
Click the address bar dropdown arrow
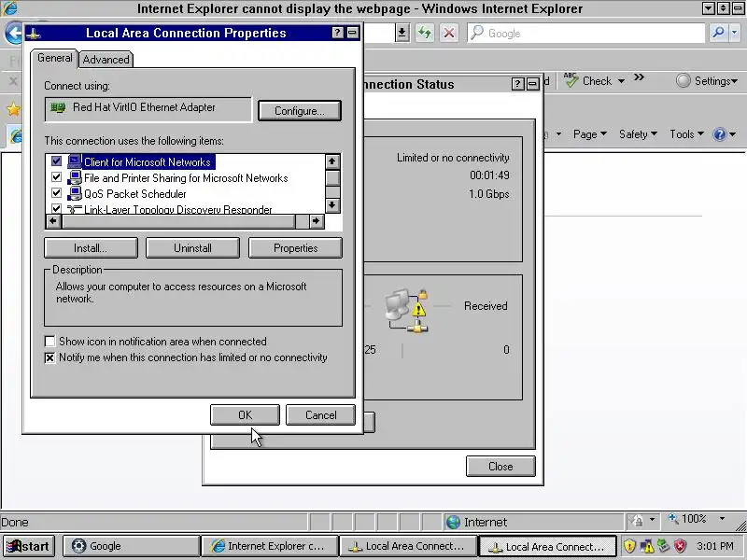[402, 33]
